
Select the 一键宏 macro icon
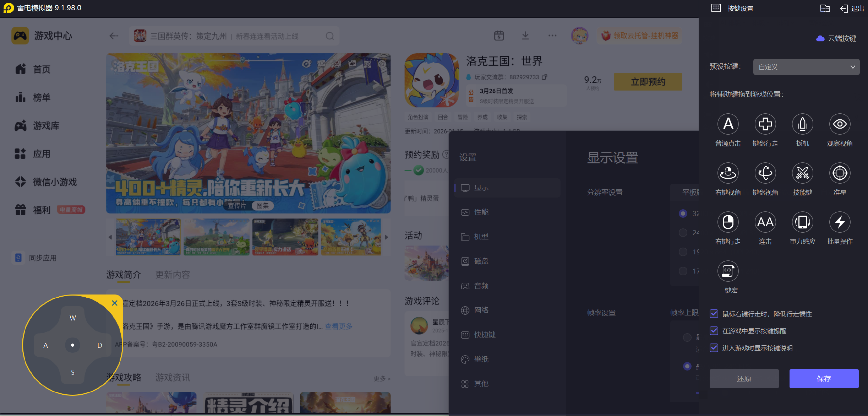[728, 271]
